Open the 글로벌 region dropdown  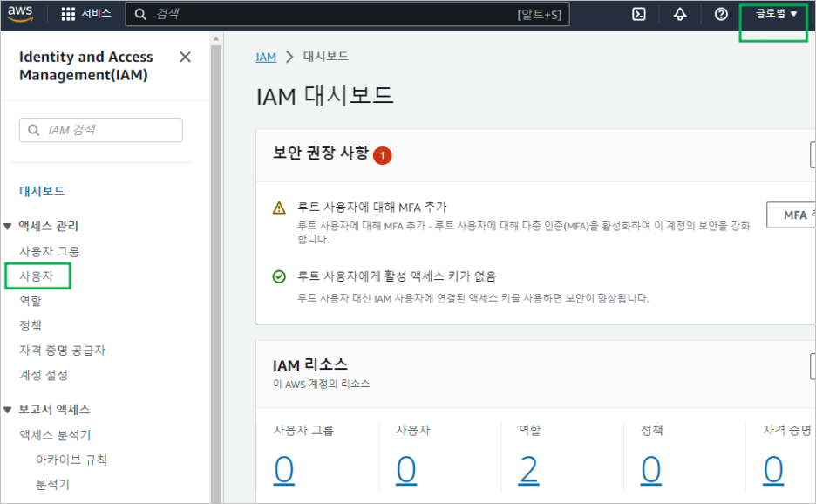pos(775,14)
